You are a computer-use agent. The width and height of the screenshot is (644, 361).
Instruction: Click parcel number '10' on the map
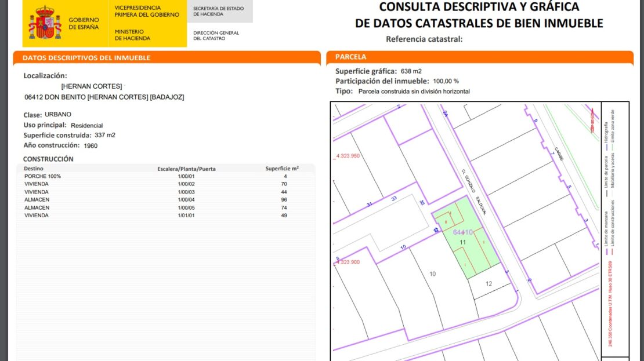[432, 274]
